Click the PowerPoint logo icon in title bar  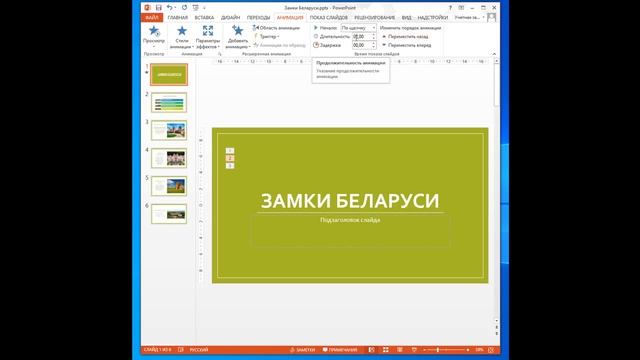tap(148, 8)
